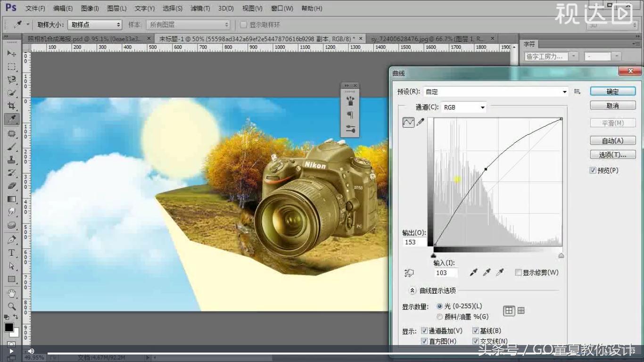The image size is (644, 362).
Task: Click the 确定 button to apply curves
Action: tap(612, 91)
